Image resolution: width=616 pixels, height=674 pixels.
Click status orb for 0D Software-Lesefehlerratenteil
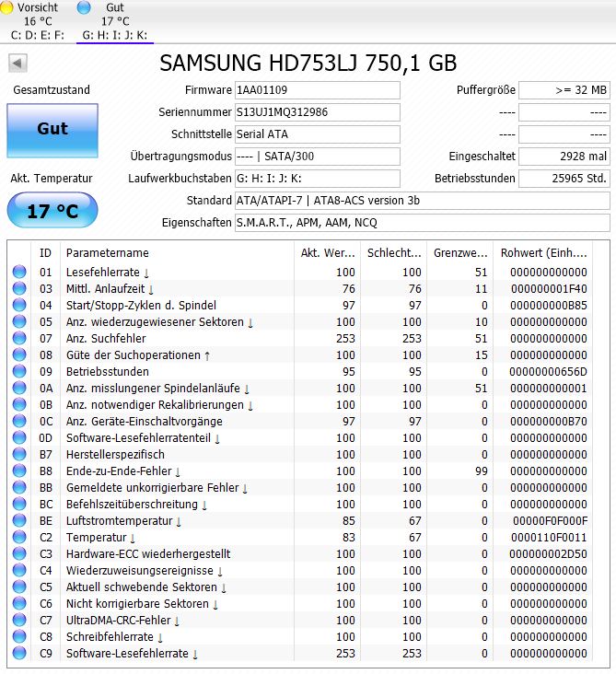pyautogui.click(x=19, y=437)
